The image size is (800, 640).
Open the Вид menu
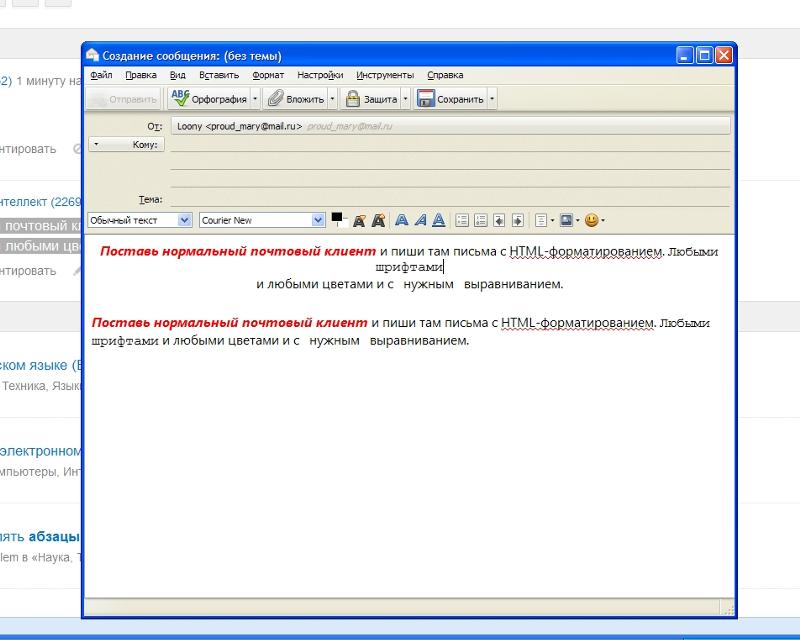(x=178, y=75)
